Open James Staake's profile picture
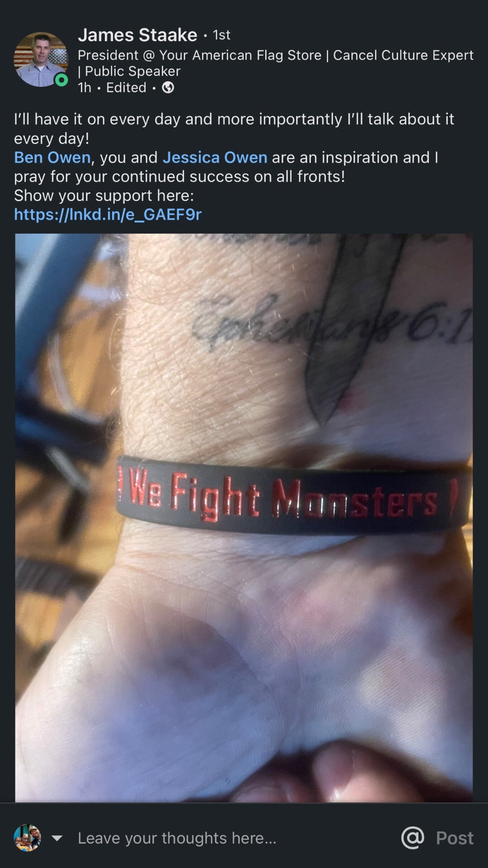488x868 pixels. click(x=41, y=59)
